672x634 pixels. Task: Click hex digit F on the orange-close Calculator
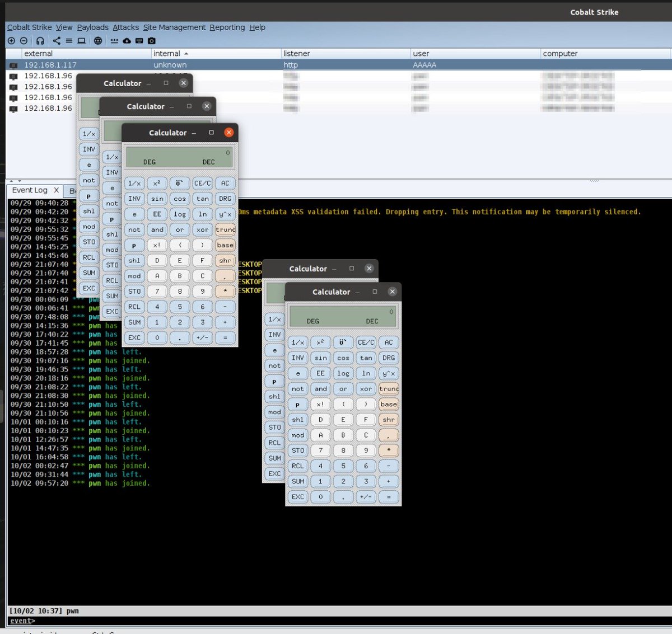[203, 261]
